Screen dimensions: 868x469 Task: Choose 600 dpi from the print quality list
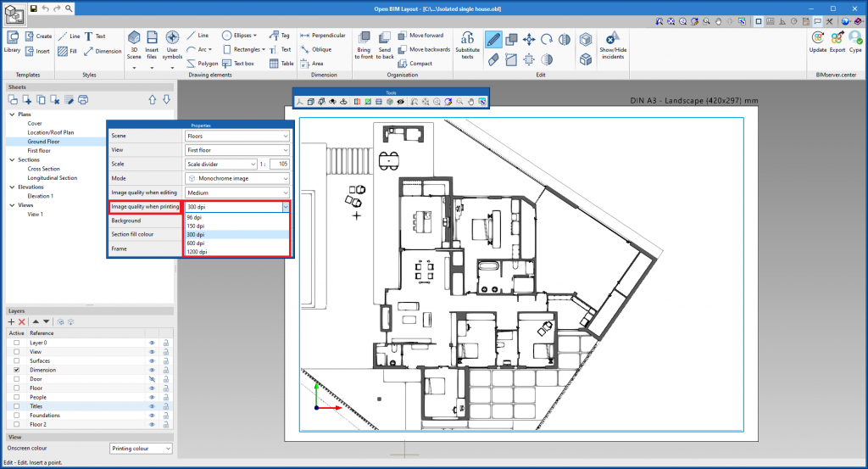pos(197,243)
